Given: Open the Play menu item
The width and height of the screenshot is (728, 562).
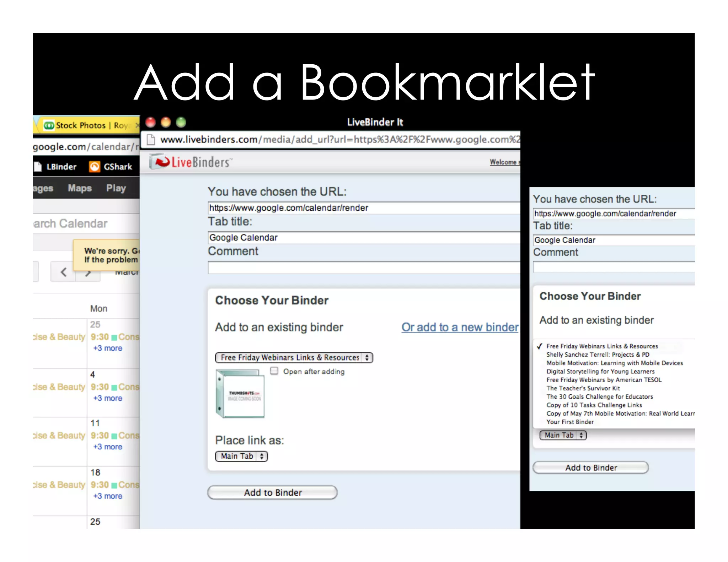Looking at the screenshot, I should [x=116, y=188].
